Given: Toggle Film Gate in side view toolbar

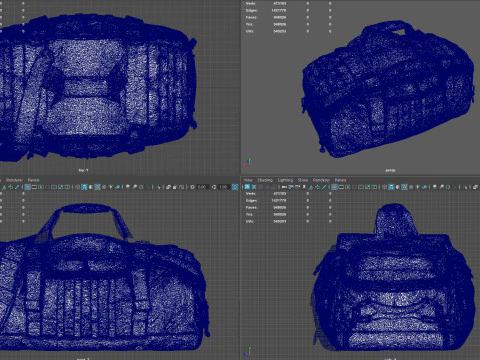Looking at the screenshot, I should [x=341, y=187].
